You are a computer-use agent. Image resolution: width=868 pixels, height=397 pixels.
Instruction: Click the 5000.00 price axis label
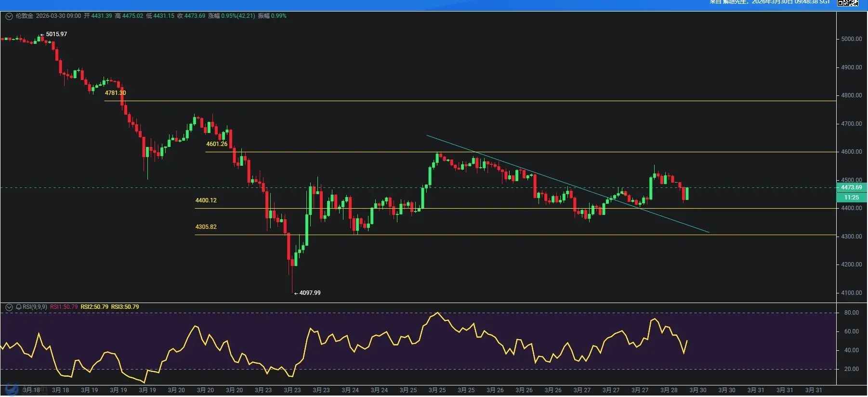[852, 39]
